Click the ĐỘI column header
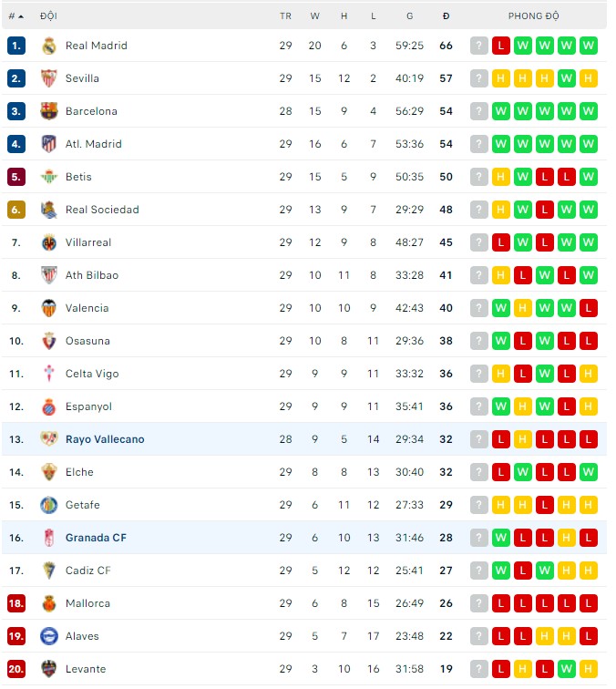The image size is (616, 689). click(48, 15)
